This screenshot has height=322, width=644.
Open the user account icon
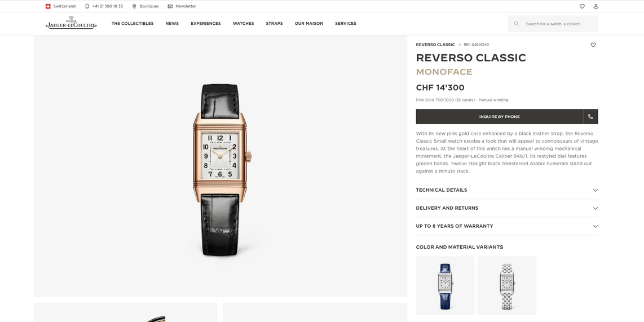tap(596, 6)
